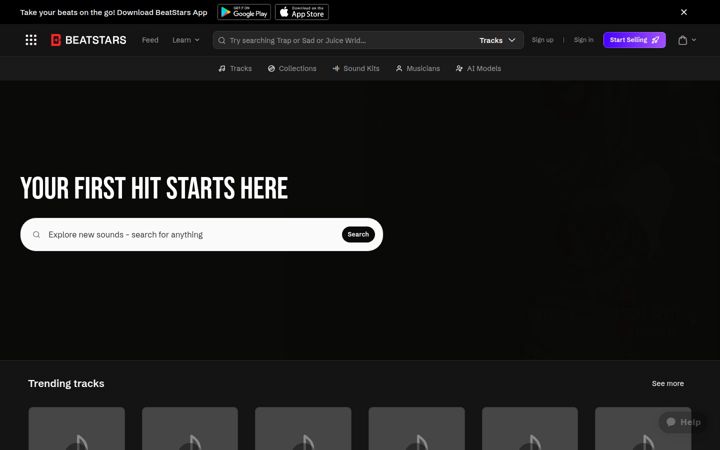Expand the cart dropdown chevron
The height and width of the screenshot is (450, 720).
pyautogui.click(x=694, y=40)
